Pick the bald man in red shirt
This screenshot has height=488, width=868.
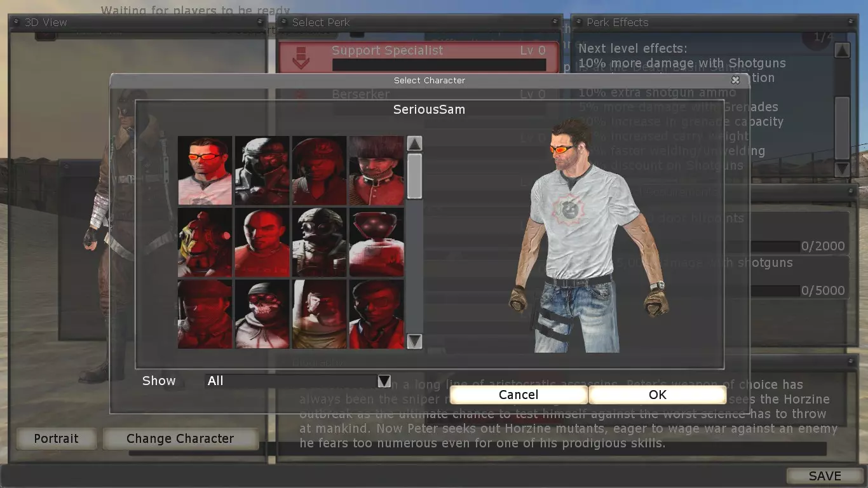point(262,242)
